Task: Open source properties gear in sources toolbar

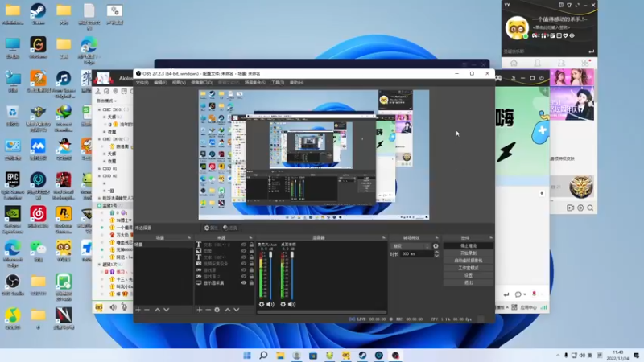Action: (217, 310)
